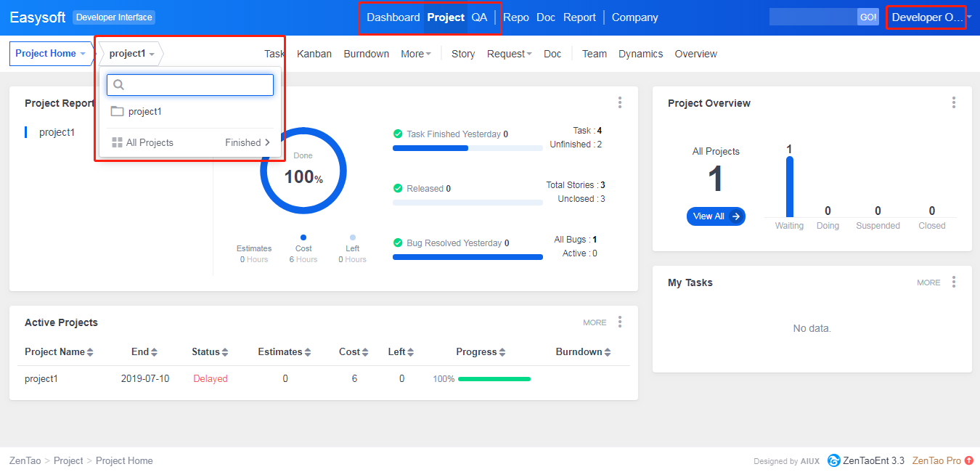Click the Delayed status cell
The image size is (980, 472).
click(x=211, y=378)
